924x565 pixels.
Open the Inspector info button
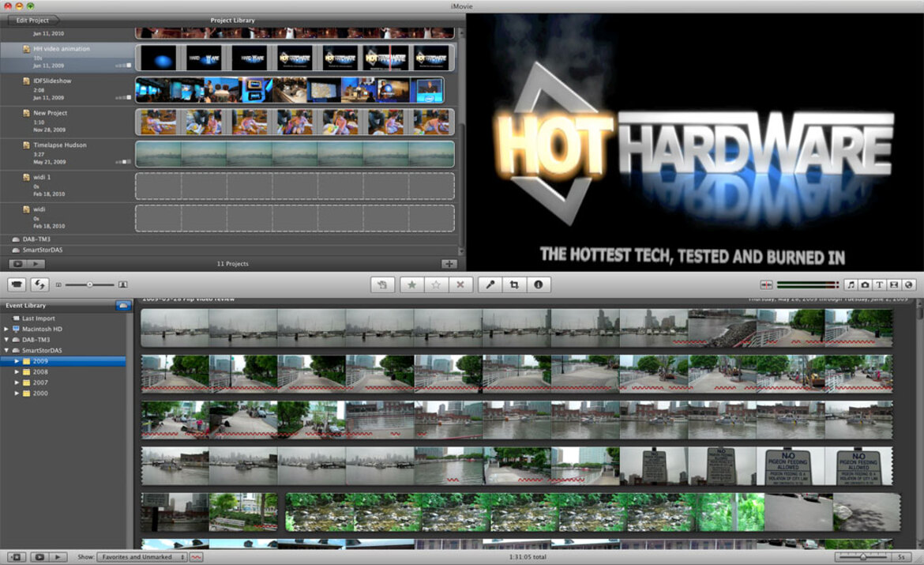tap(538, 284)
